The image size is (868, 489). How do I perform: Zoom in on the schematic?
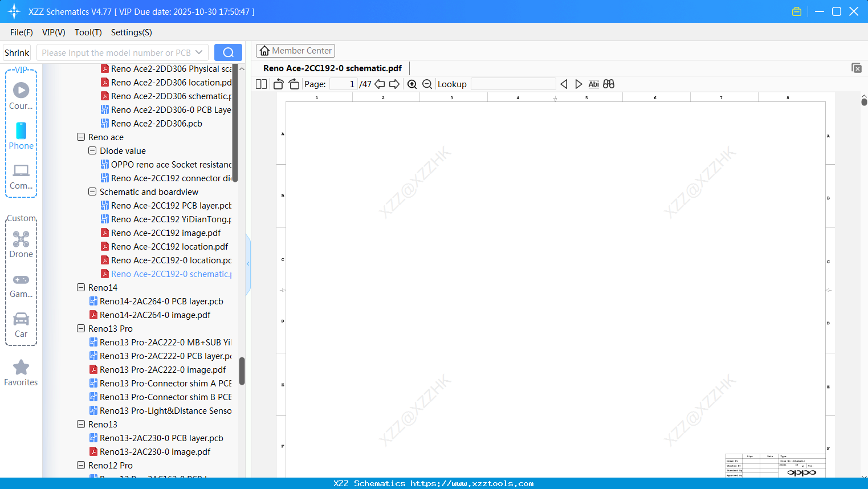click(x=412, y=84)
